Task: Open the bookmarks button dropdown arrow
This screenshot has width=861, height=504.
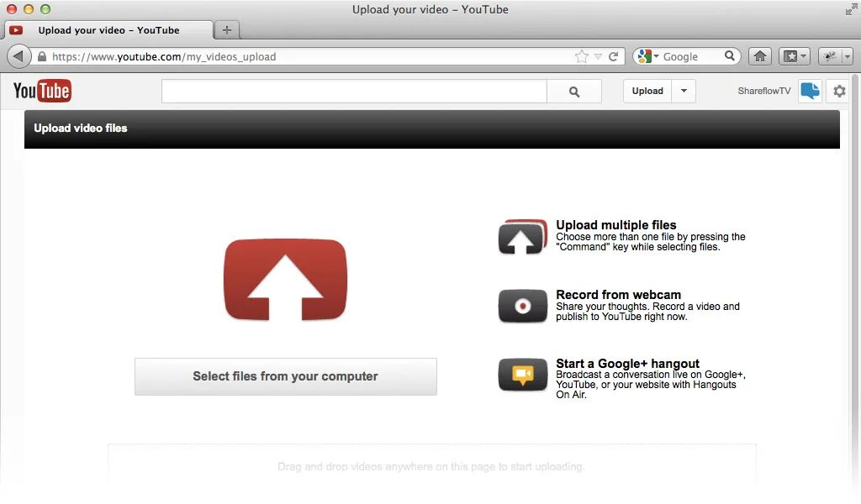Action: [803, 56]
